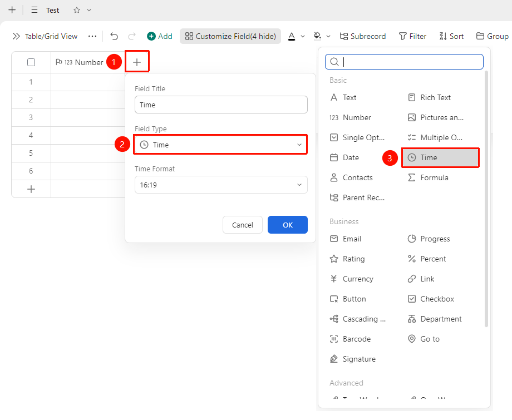This screenshot has height=420, width=512.
Task: Click the field type search box
Action: [x=404, y=62]
